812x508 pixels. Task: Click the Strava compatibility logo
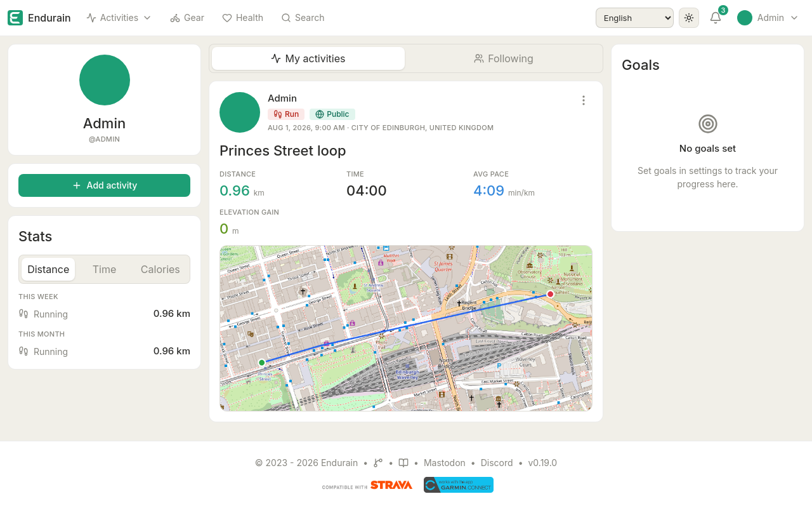coord(367,485)
